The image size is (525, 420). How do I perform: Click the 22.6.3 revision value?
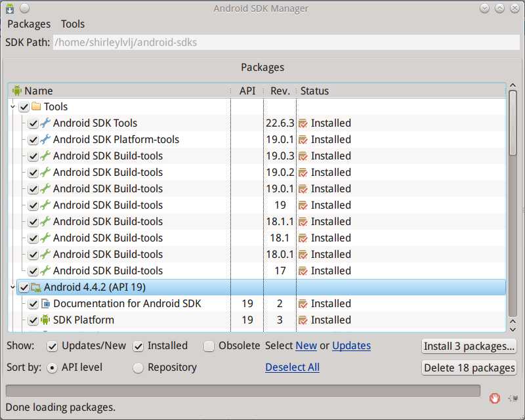[x=280, y=123]
